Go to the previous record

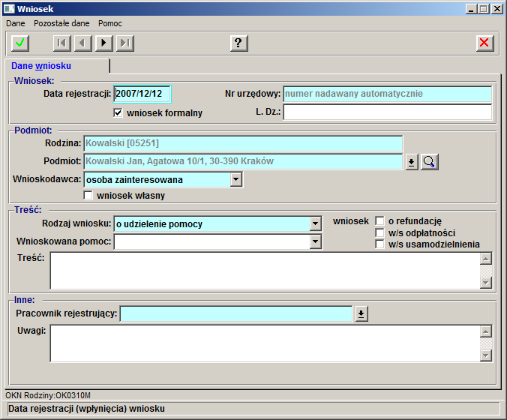[x=83, y=43]
